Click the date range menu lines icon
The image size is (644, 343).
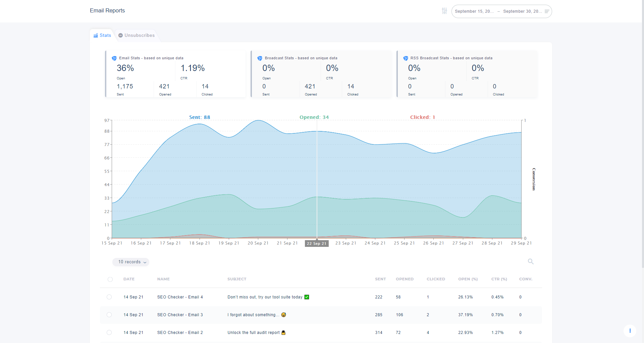point(547,11)
